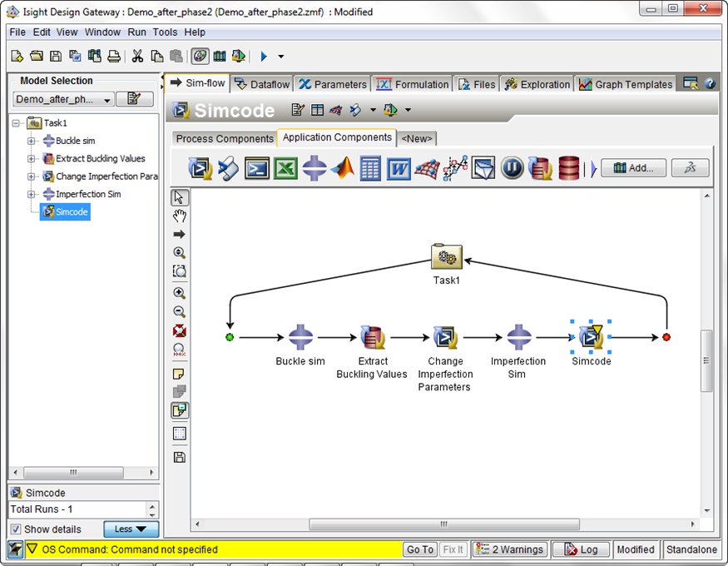Expand the Extract Buckling Values tree node
Screen dimensions: 728x566
click(x=31, y=159)
